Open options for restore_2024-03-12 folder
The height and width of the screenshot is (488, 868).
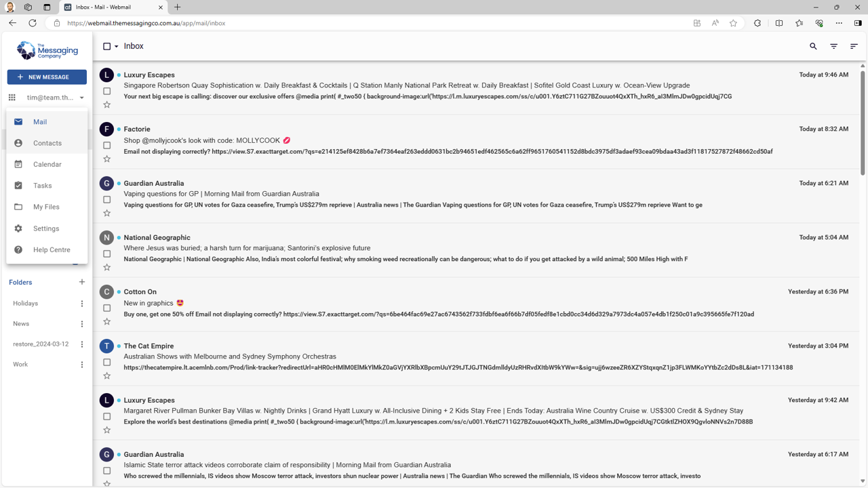(x=82, y=344)
